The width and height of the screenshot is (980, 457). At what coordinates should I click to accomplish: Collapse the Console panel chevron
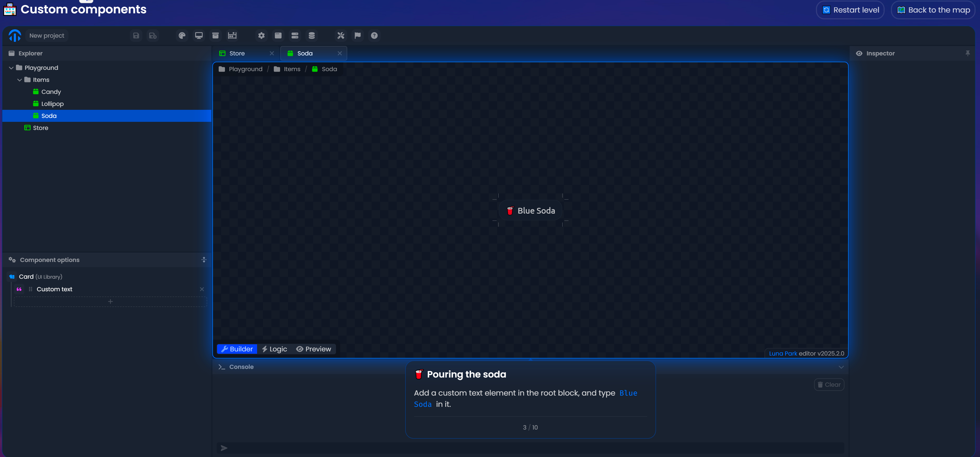pos(841,367)
